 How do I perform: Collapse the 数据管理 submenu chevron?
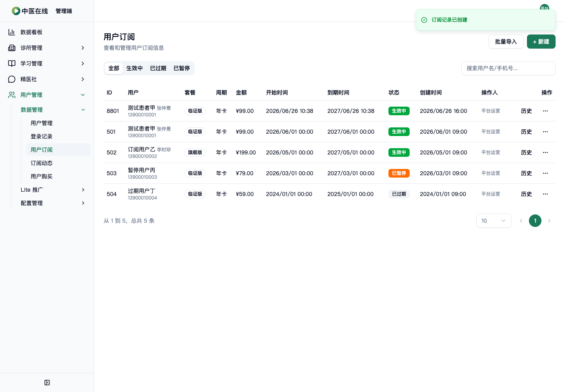tap(83, 110)
